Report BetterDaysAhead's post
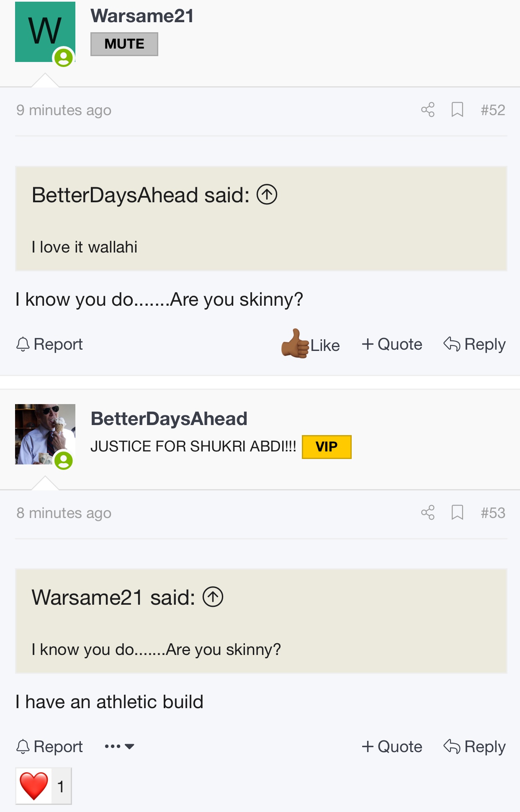Image resolution: width=520 pixels, height=812 pixels. [49, 747]
